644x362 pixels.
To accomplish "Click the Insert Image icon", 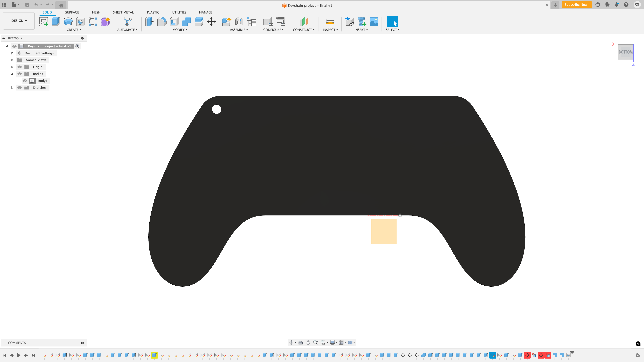I will (374, 21).
